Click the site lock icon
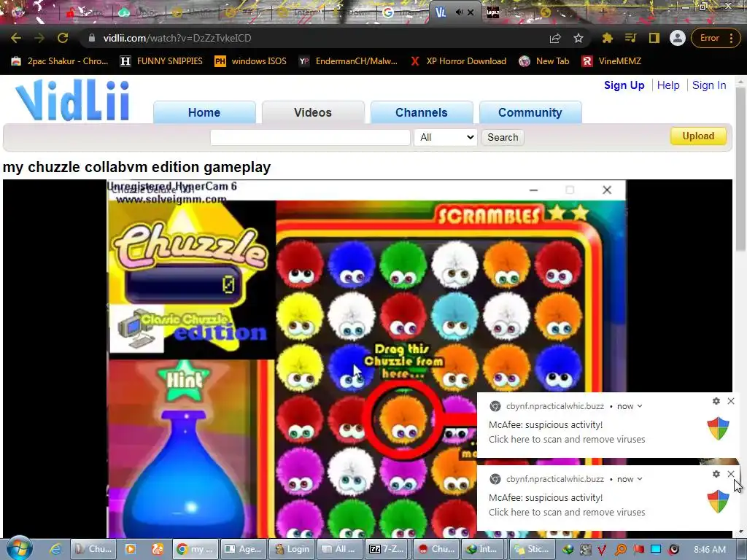 click(92, 38)
